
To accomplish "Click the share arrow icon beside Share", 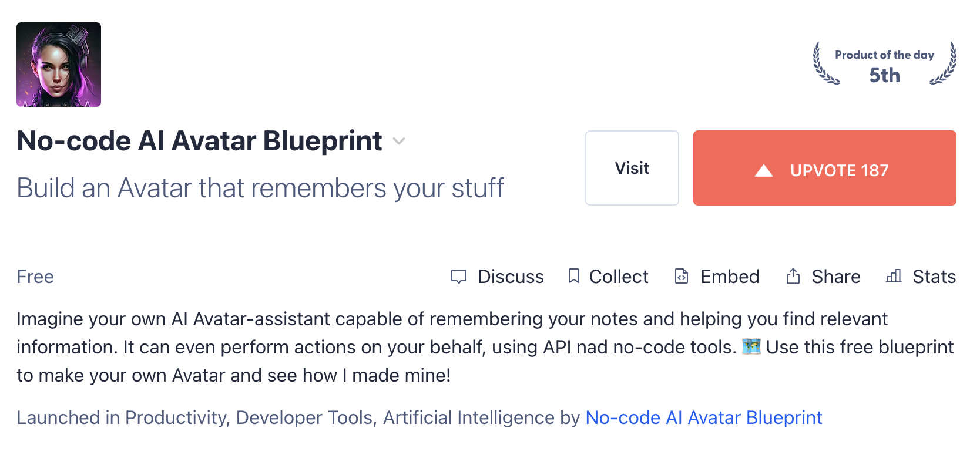I will [793, 276].
